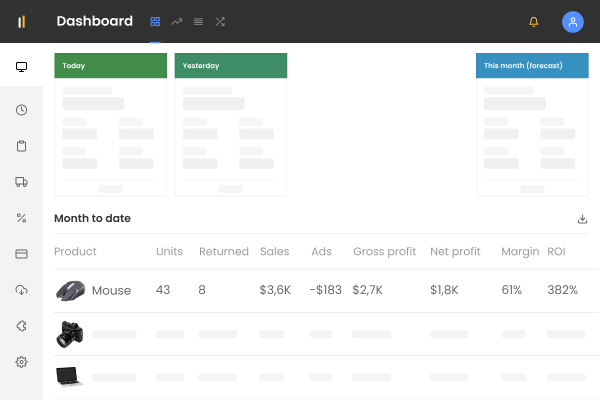Click the camera product thumbnail
This screenshot has width=600, height=400.
click(x=69, y=334)
